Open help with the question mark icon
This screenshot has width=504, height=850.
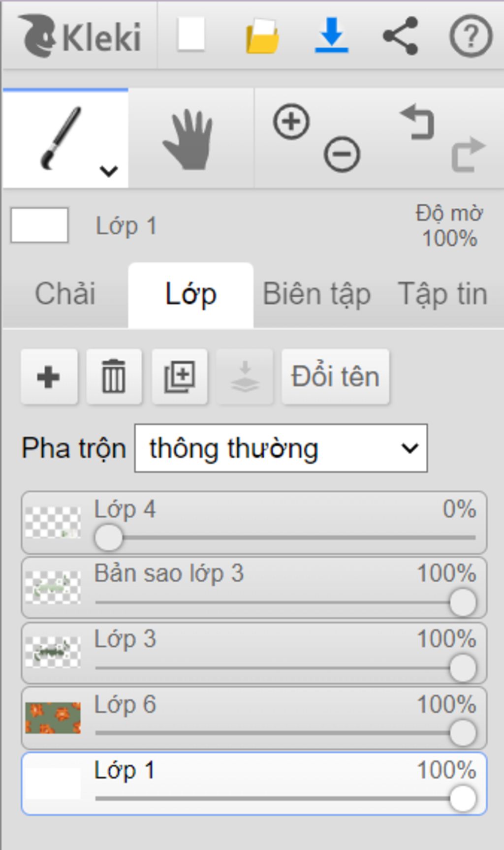click(x=471, y=36)
